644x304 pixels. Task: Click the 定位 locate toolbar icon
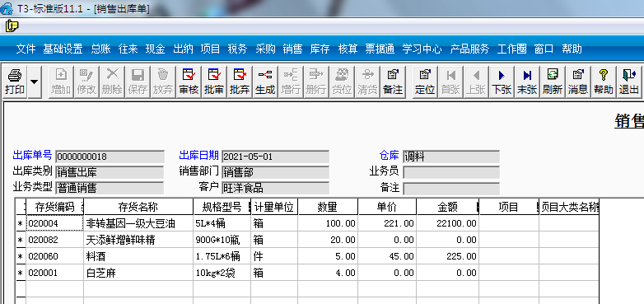click(x=425, y=82)
